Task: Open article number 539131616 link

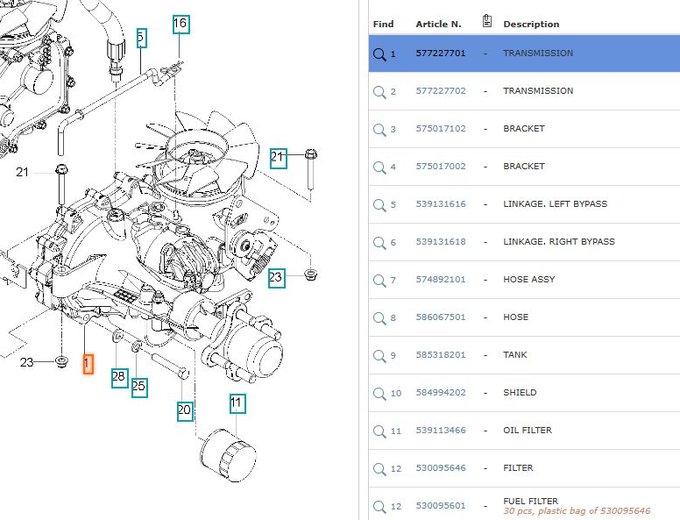Action: (x=441, y=204)
